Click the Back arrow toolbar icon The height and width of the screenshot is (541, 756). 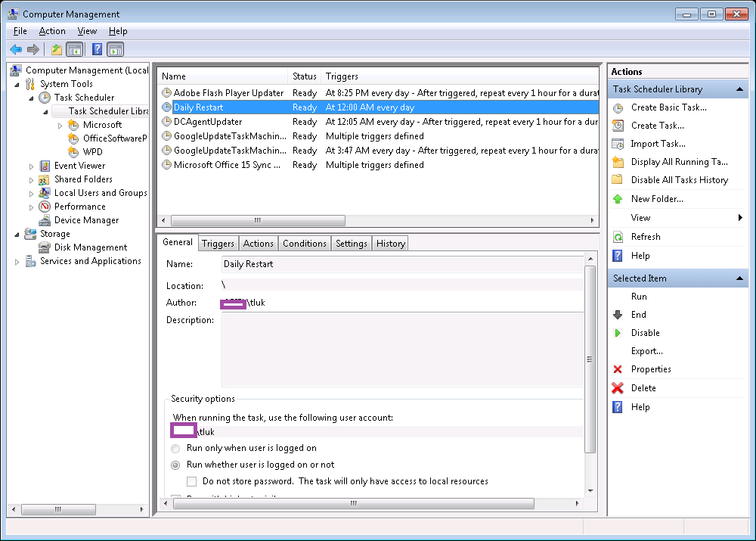tap(16, 50)
